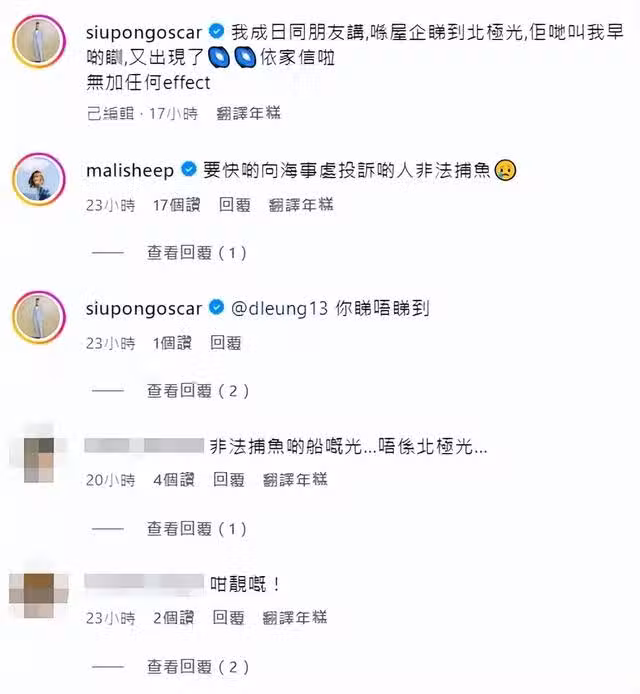The height and width of the screenshot is (694, 640).
Task: Click malisheep's profile avatar
Action: click(x=39, y=180)
